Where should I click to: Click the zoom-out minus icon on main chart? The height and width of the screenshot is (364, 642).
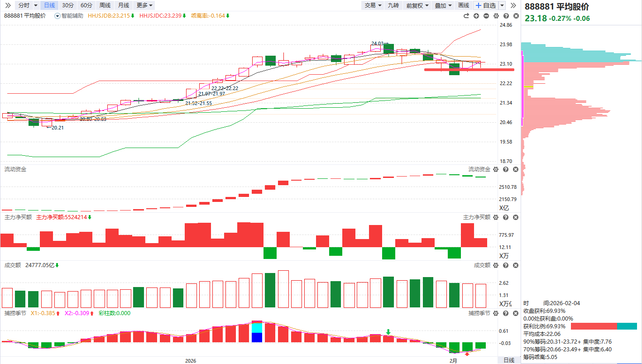point(486,16)
